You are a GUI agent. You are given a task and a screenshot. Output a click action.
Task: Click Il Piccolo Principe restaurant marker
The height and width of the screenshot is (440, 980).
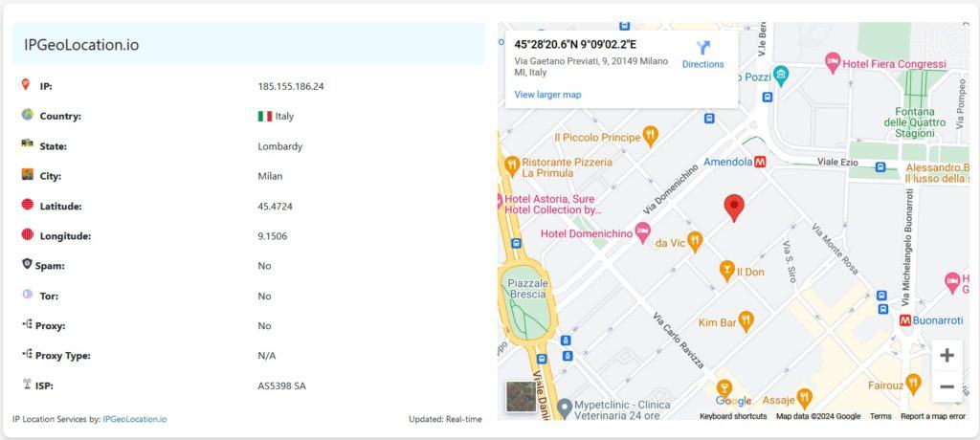click(651, 136)
